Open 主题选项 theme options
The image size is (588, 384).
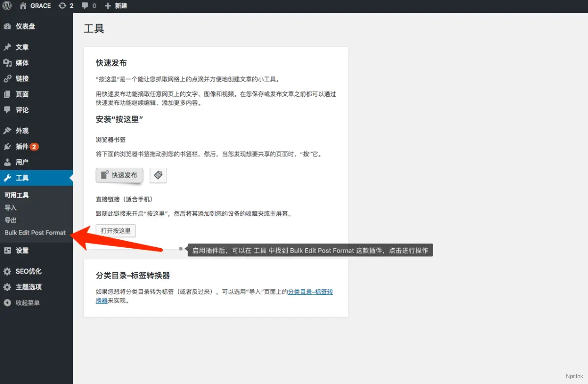[28, 287]
